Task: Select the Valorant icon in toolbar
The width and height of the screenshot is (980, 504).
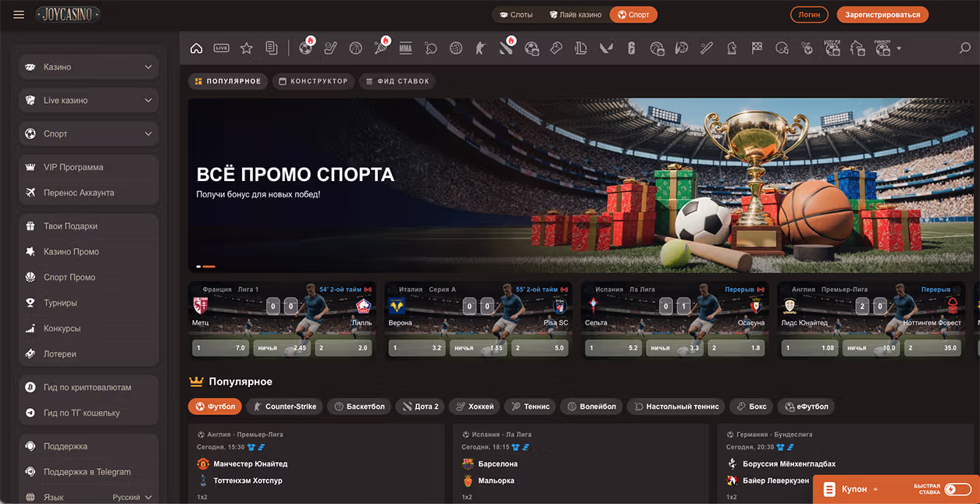Action: [x=606, y=48]
